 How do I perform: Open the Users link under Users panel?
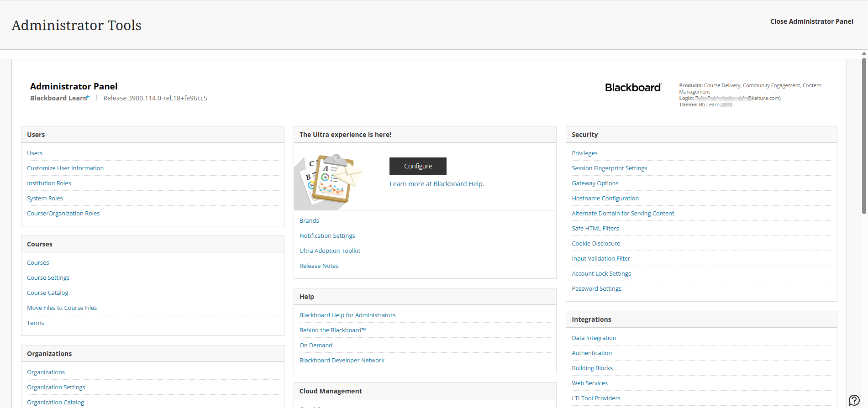(x=35, y=153)
